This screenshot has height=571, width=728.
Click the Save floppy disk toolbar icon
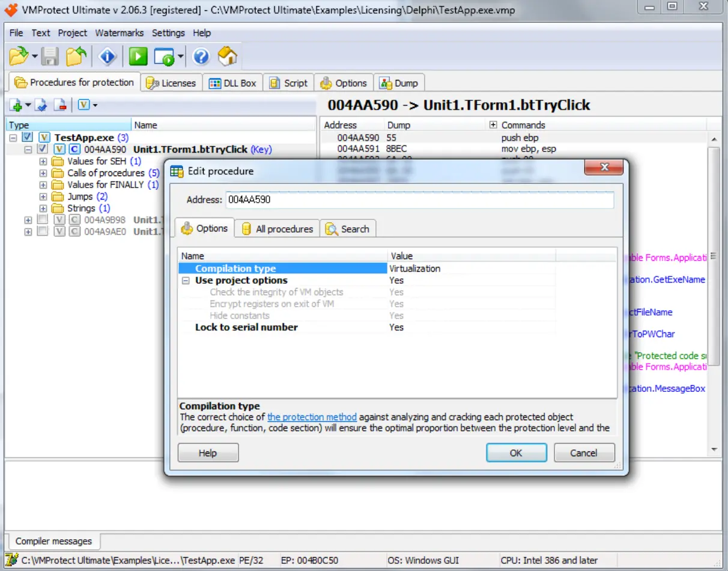50,56
